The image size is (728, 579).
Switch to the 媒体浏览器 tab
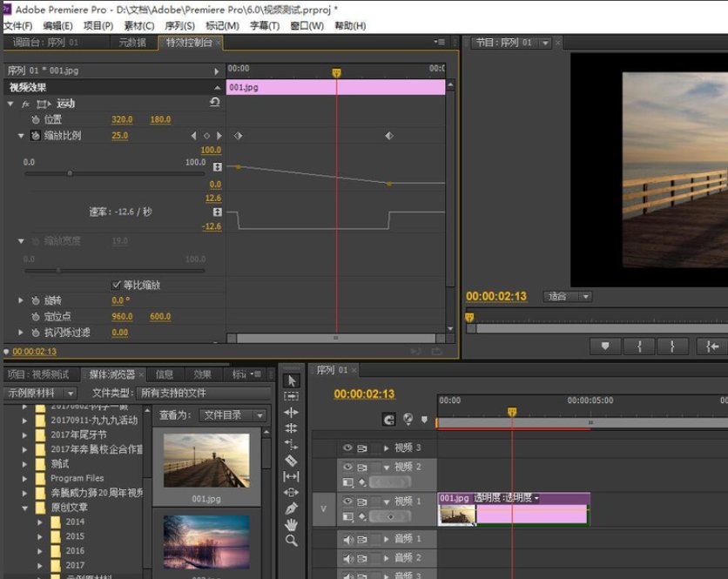point(111,374)
